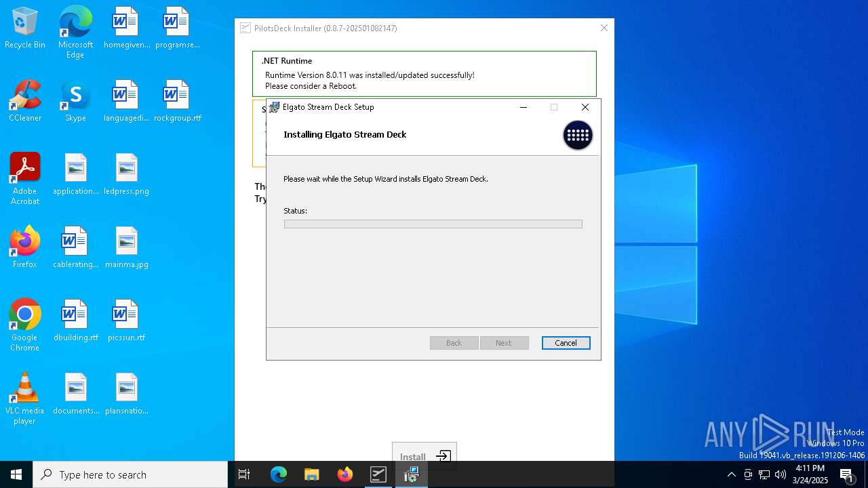The height and width of the screenshot is (488, 868).
Task: Open CCleaner desktop shortcut
Action: click(25, 102)
